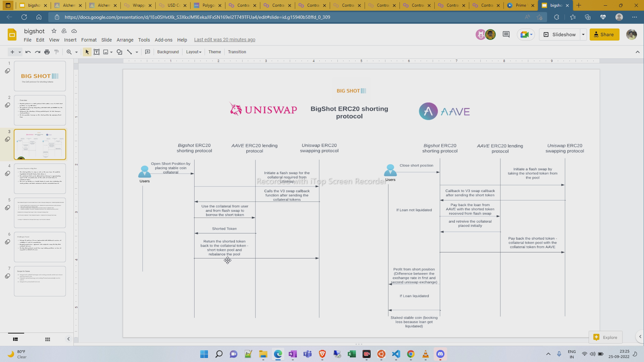Open Slides home logo

12,35
